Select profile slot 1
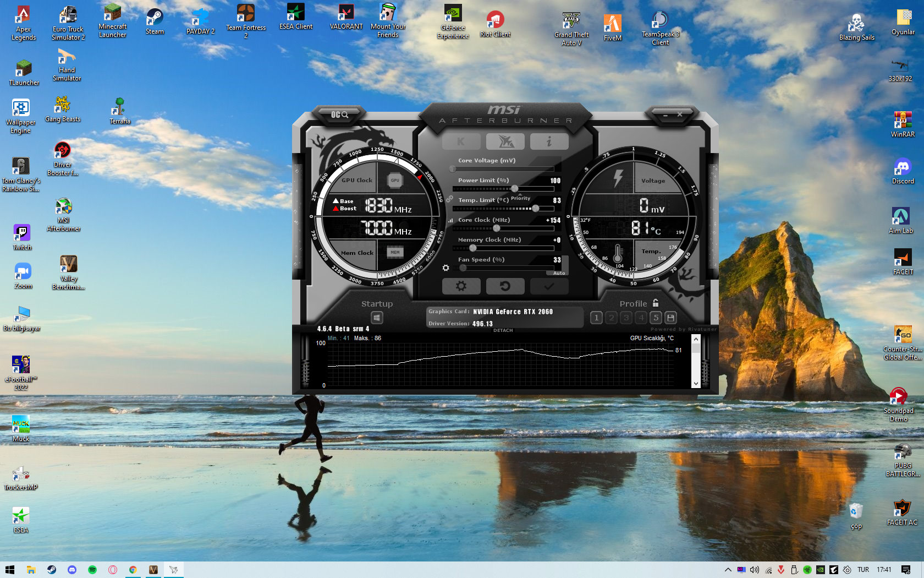This screenshot has width=924, height=578. tap(596, 318)
